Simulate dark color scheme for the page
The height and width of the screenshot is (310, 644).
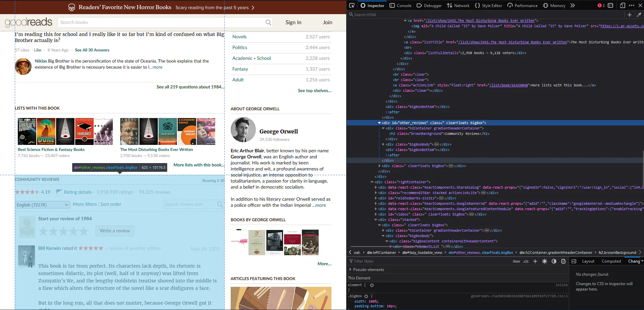click(x=554, y=261)
